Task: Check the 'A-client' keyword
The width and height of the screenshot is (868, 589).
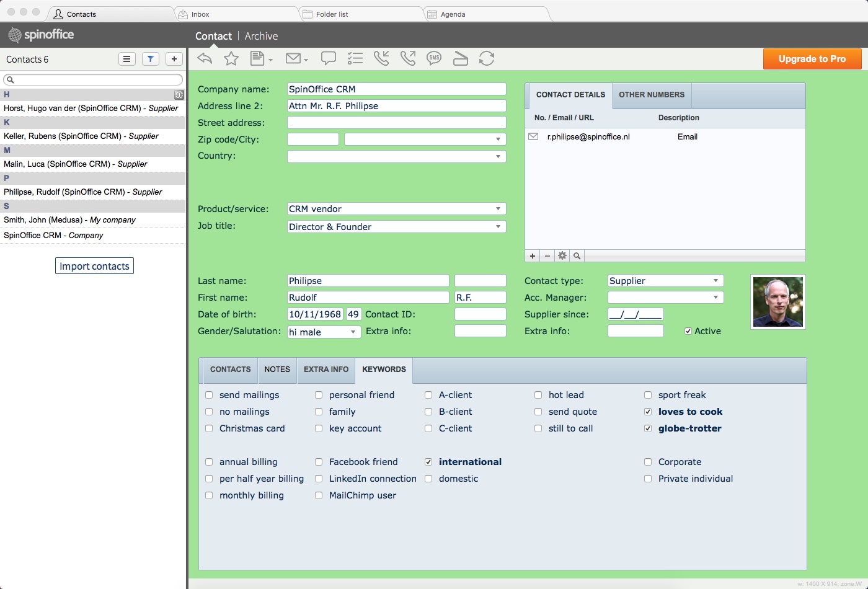Action: (428, 395)
